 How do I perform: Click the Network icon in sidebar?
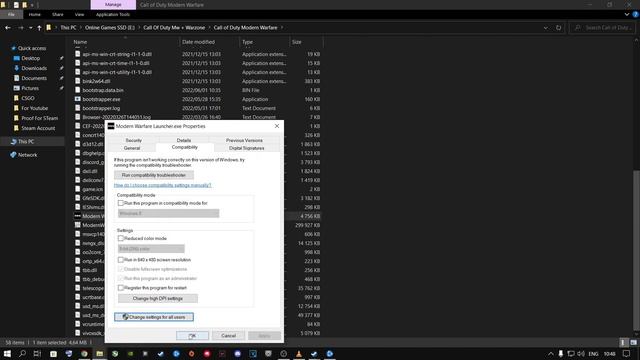point(13,155)
